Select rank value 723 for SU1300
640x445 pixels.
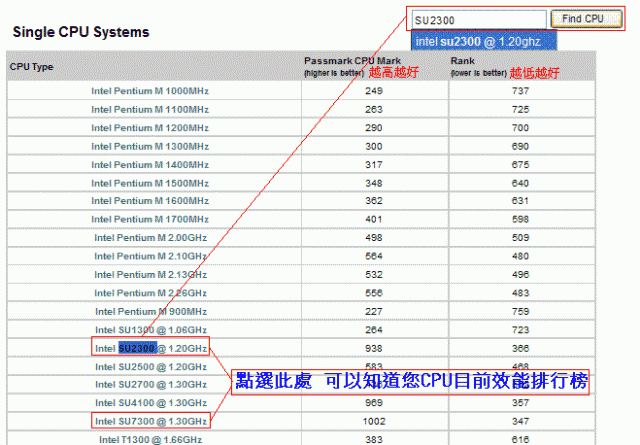(520, 330)
